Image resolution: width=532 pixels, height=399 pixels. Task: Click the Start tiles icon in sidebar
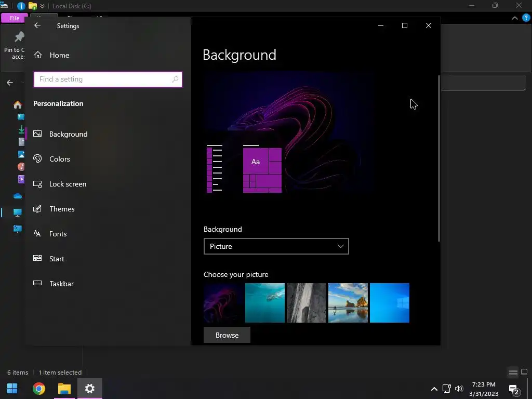click(37, 258)
